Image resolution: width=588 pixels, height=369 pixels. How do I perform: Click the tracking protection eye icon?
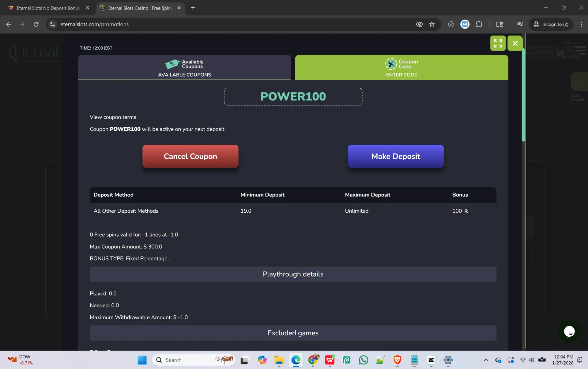pyautogui.click(x=419, y=24)
